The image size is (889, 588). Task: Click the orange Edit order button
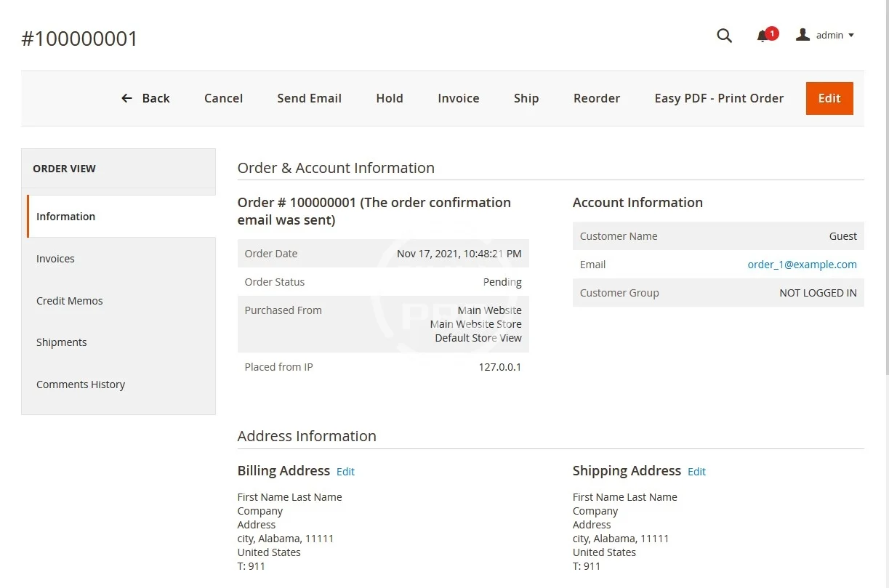(x=829, y=98)
